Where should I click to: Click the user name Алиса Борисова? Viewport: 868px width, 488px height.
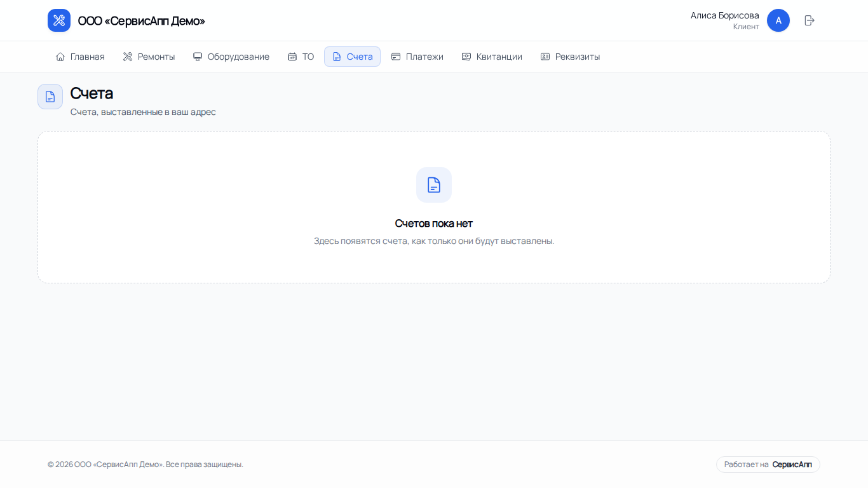tap(725, 15)
